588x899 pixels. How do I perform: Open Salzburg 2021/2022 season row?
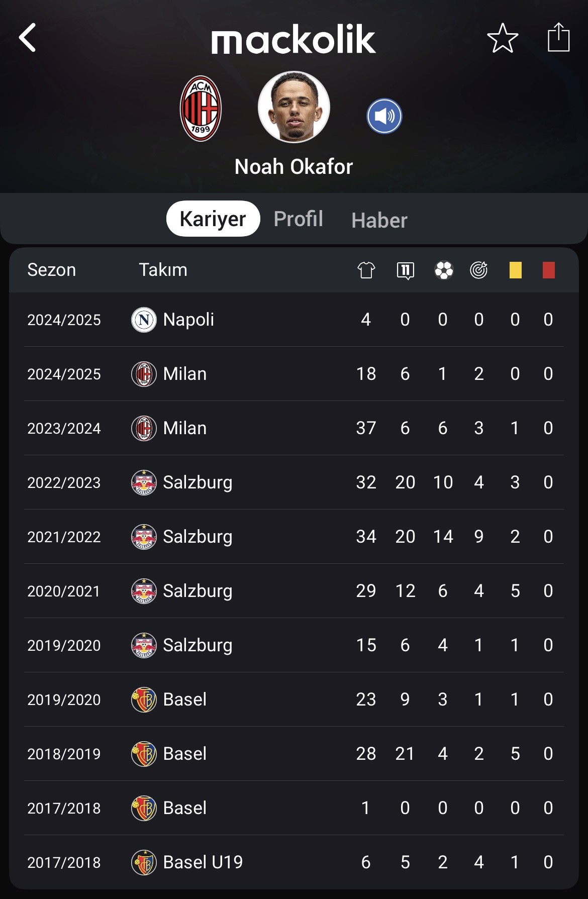pyautogui.click(x=294, y=537)
